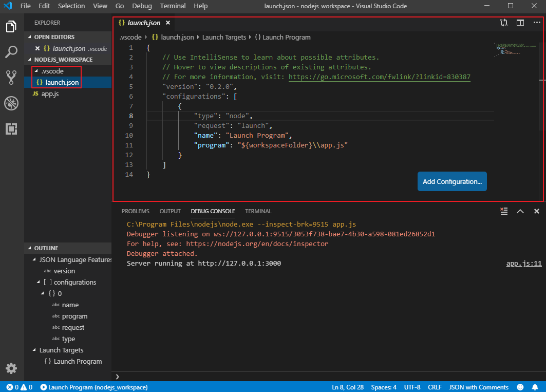Open the Extensions view

click(11, 129)
